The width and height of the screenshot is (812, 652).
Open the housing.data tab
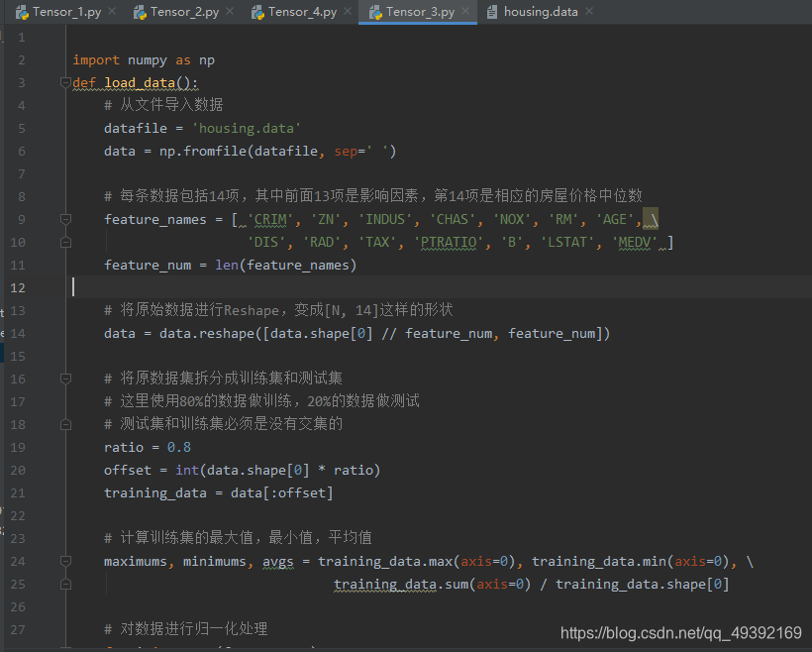tap(541, 12)
